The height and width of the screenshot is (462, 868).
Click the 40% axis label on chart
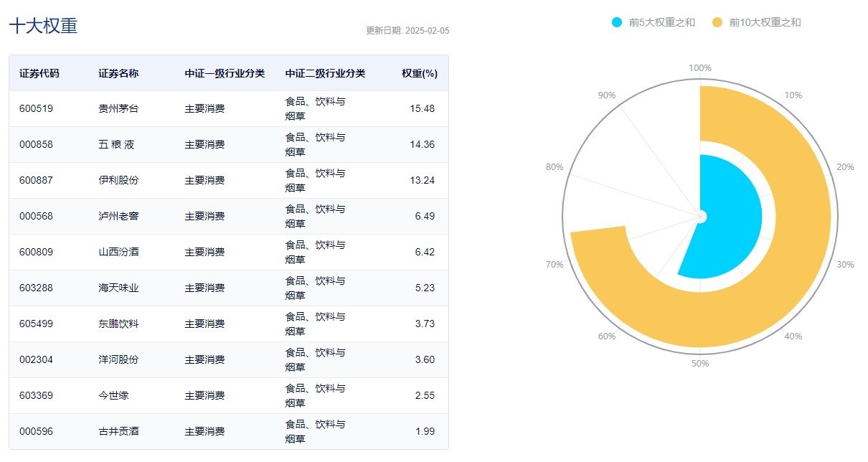[793, 336]
